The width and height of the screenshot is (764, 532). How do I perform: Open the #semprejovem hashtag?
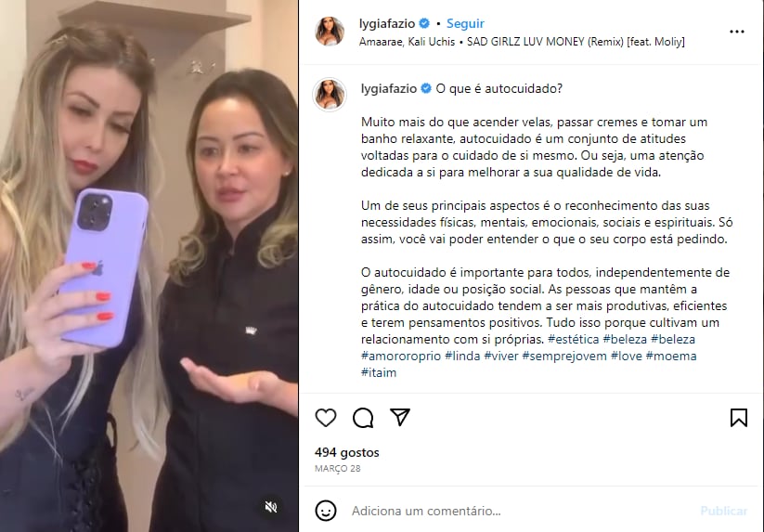click(x=564, y=356)
